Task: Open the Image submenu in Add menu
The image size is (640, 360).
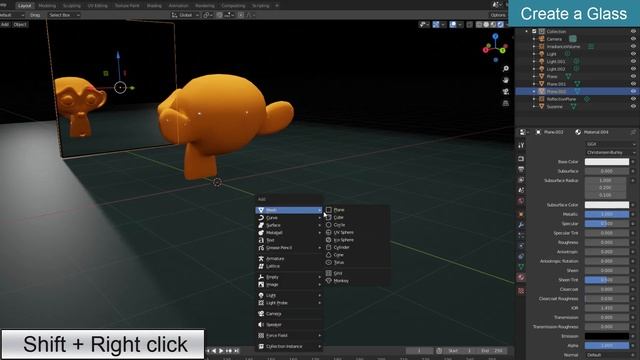Action: [x=289, y=284]
